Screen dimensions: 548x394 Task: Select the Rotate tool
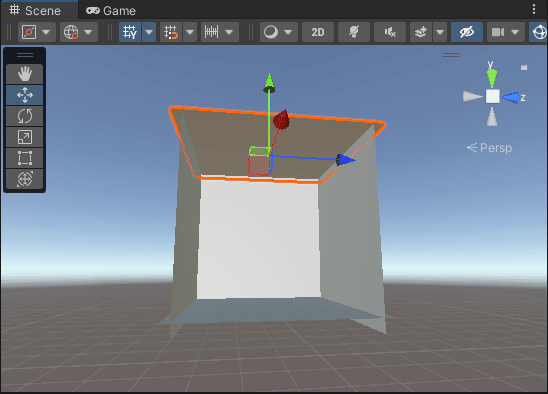[24, 116]
